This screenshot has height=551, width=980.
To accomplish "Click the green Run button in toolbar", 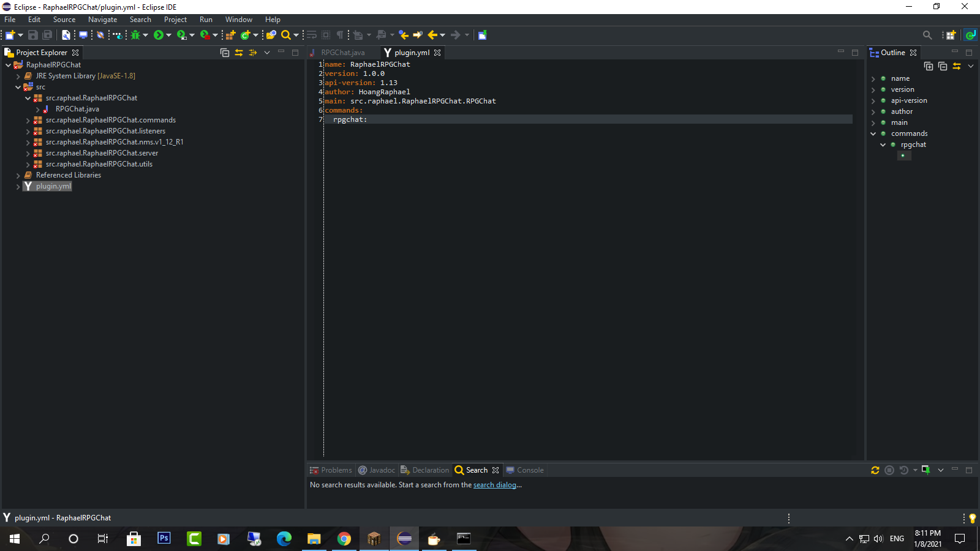I will click(x=159, y=36).
